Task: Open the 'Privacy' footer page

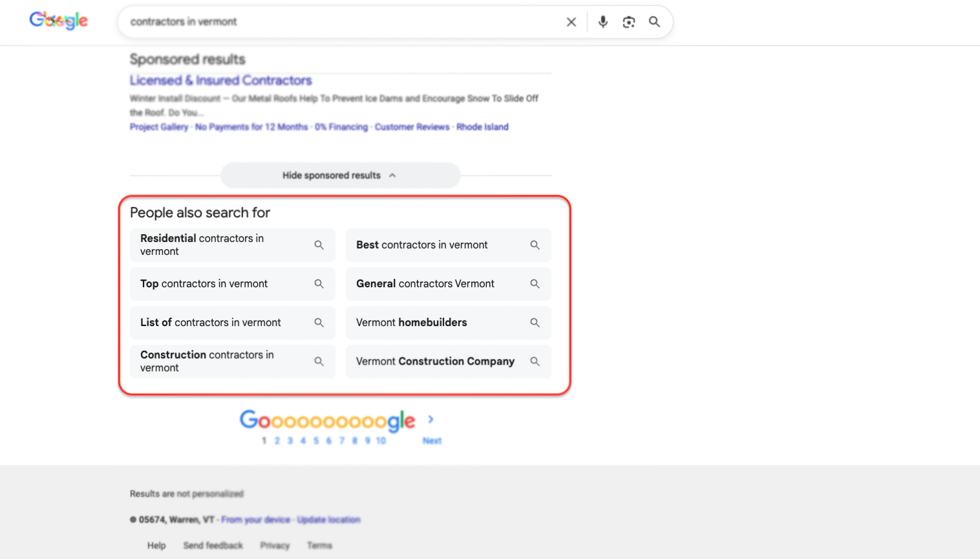Action: pos(275,545)
